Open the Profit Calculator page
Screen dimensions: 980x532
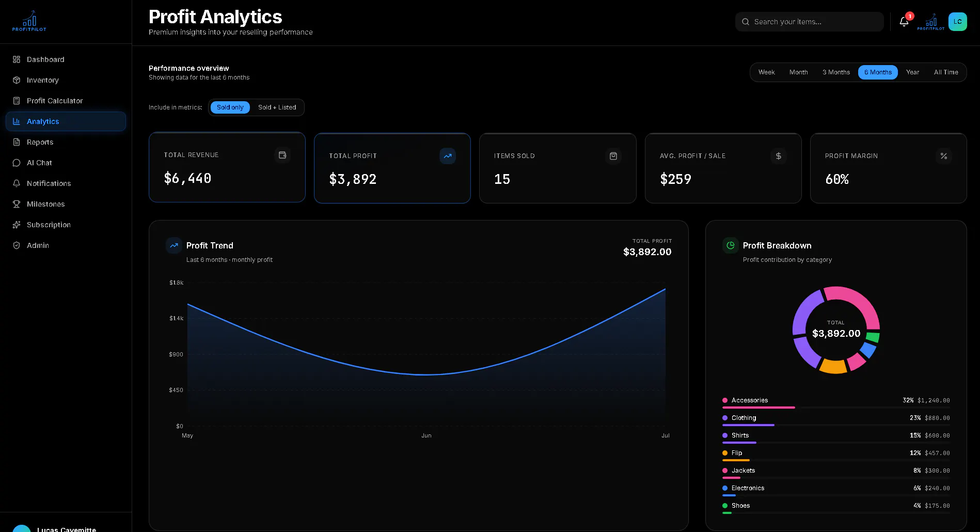click(66, 101)
